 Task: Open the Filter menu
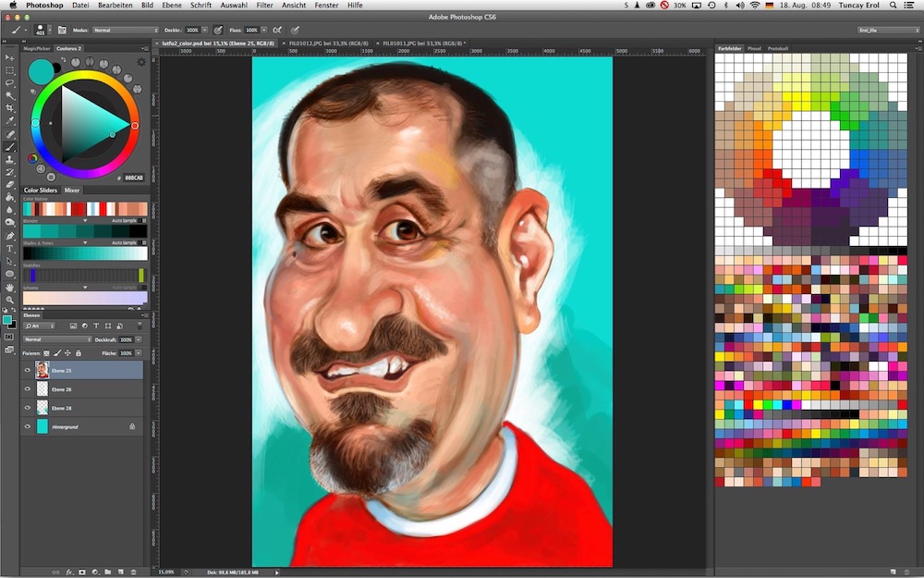[264, 5]
